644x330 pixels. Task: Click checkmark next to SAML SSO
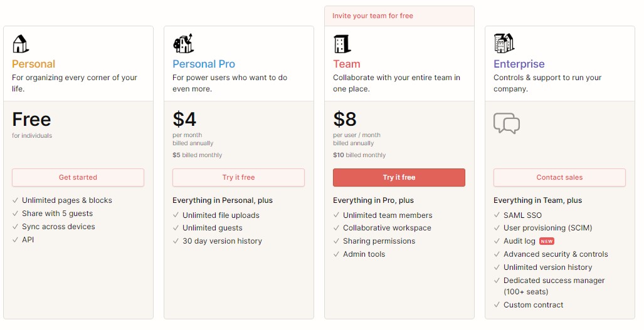coord(497,215)
